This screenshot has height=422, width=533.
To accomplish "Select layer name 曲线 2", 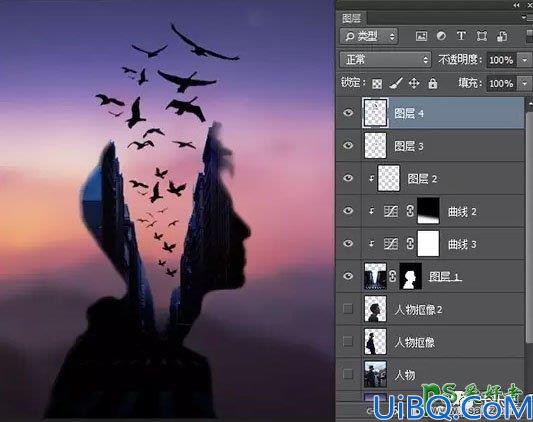I will [462, 212].
